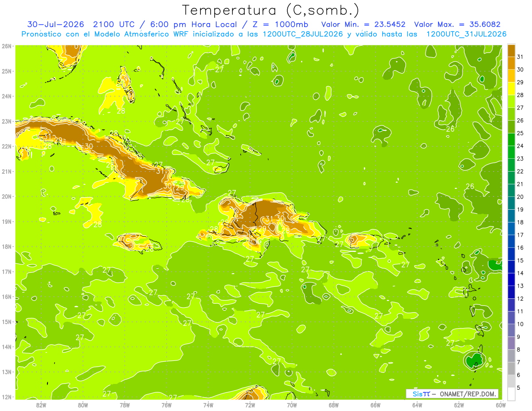Click the "14" value on the color legend

pos(520,273)
